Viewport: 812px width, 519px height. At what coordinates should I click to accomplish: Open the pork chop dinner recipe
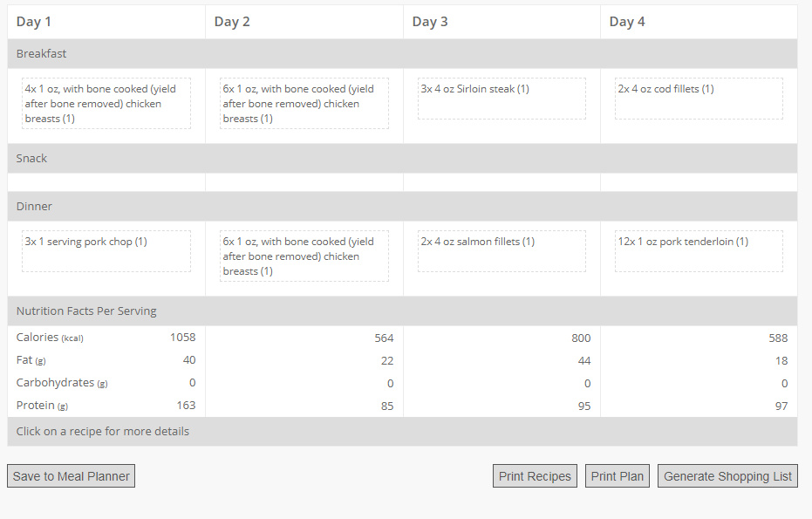click(106, 251)
